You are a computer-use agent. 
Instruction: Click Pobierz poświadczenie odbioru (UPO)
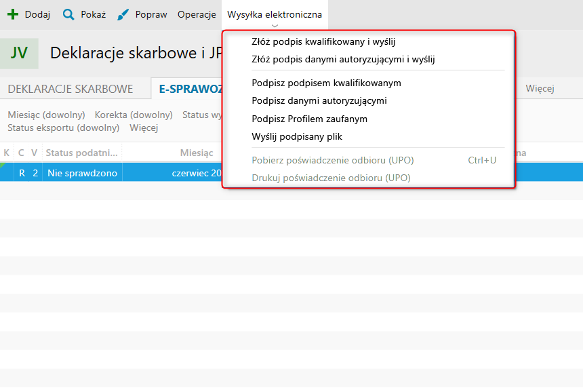pos(333,160)
